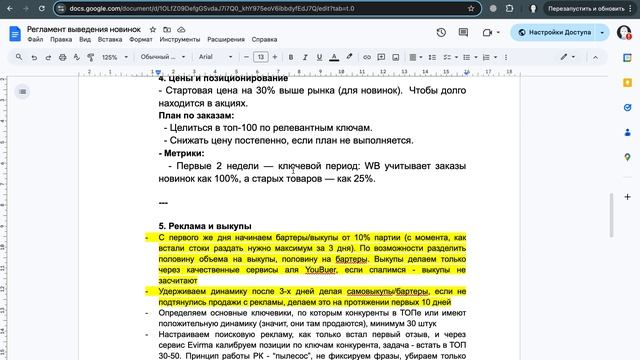The image size is (640, 360).
Task: Click the undo arrow
Action: click(x=34, y=57)
